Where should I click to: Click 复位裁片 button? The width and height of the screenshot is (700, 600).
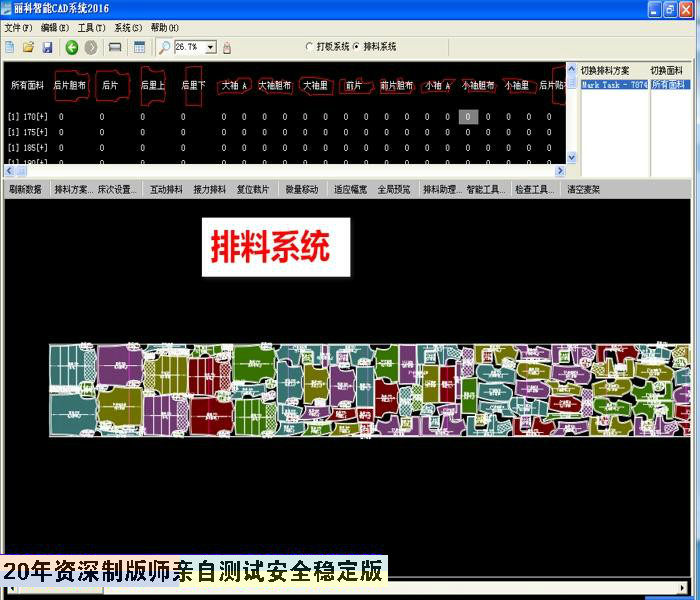[x=253, y=189]
